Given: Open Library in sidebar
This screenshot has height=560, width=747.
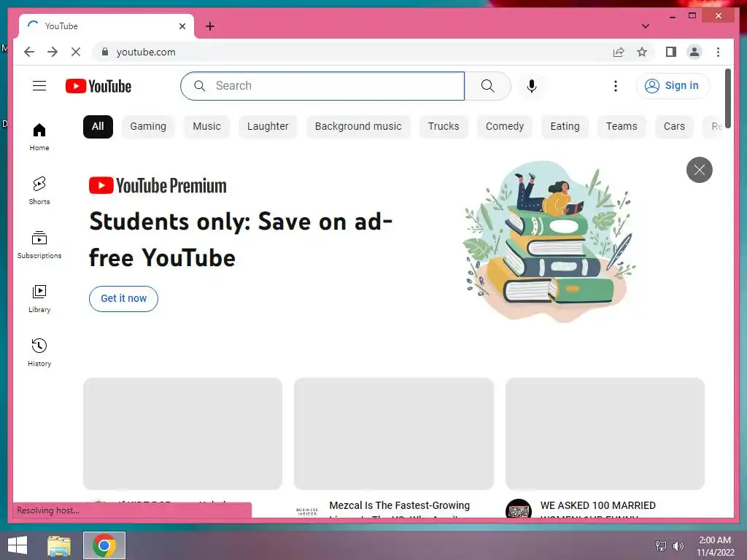Looking at the screenshot, I should 39,298.
